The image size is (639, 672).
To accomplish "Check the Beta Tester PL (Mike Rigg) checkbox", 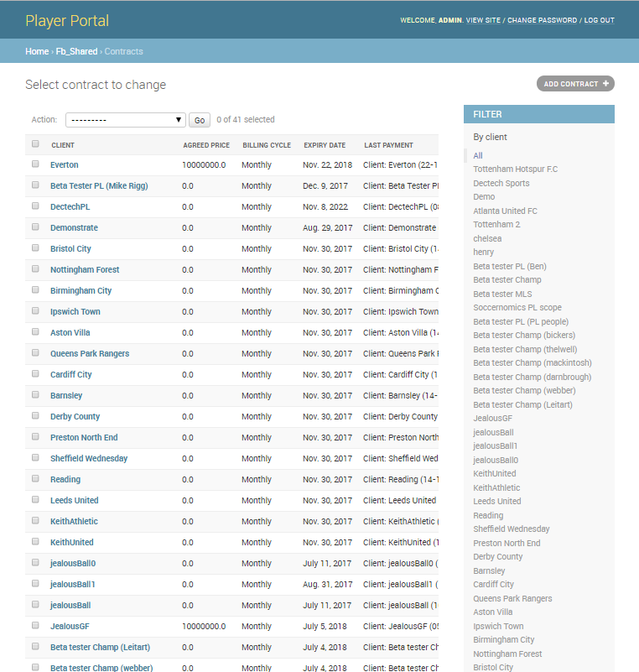I will point(35,185).
